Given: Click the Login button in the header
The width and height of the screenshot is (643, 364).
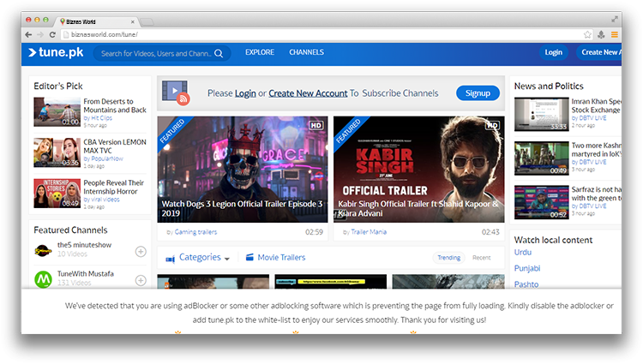Looking at the screenshot, I should point(553,52).
